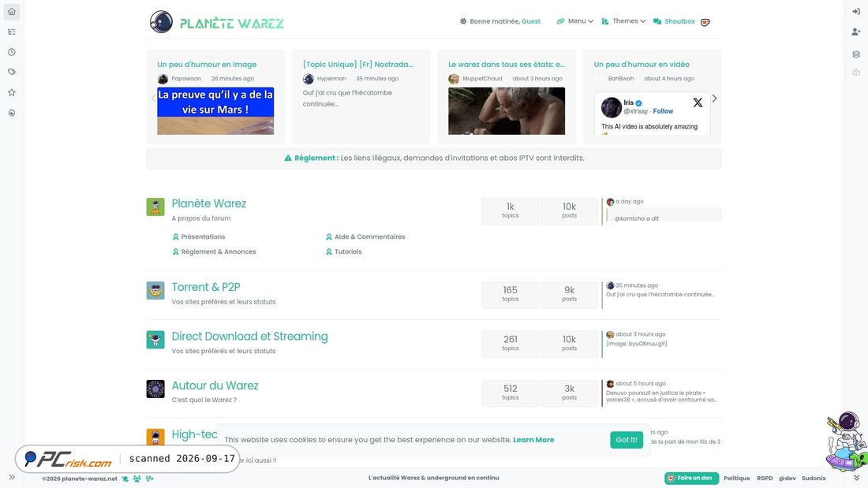Screen dimensions: 868x488
Task: Show previous recent topic cards
Action: [x=153, y=98]
